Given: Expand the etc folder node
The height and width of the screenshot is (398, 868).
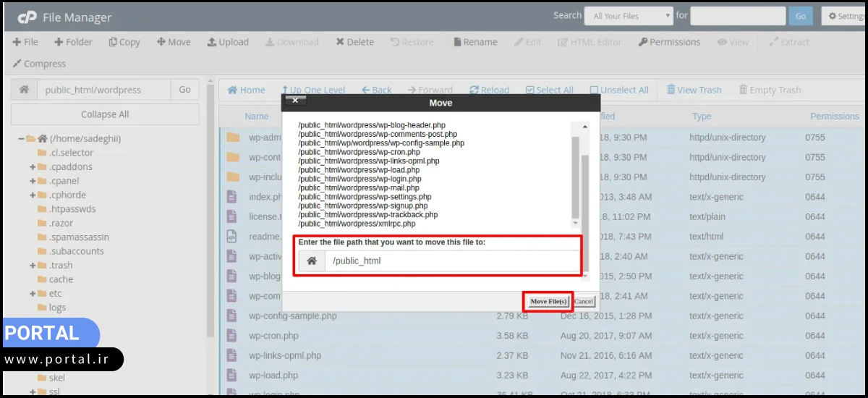Looking at the screenshot, I should [x=33, y=294].
